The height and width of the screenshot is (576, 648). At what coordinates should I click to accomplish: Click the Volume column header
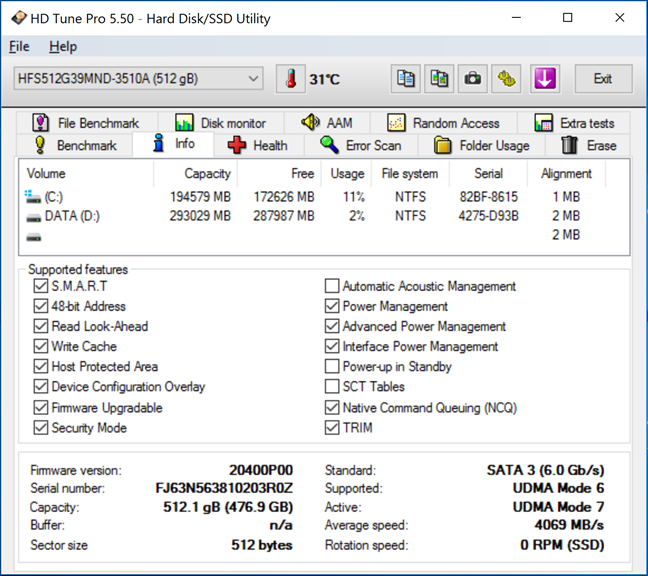[x=86, y=174]
